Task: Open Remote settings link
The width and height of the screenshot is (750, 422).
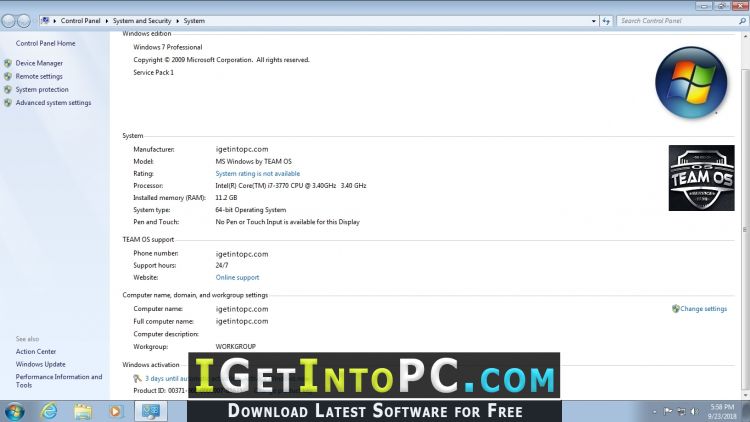Action: [x=39, y=77]
